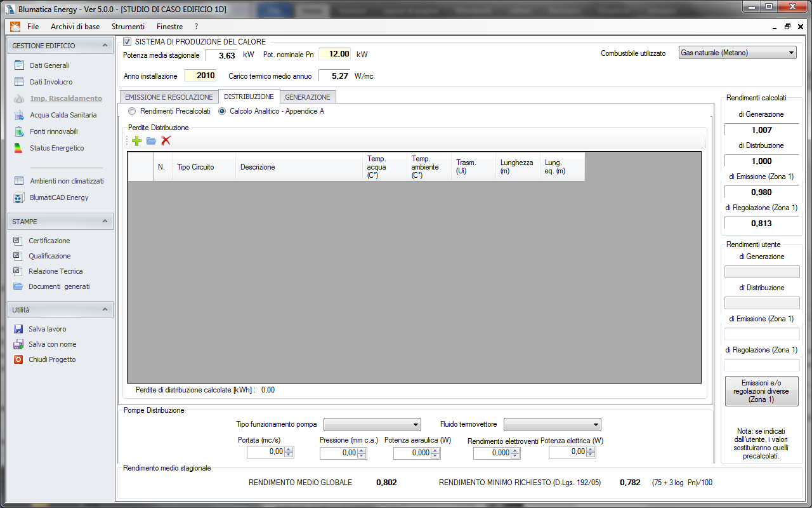Click Chiudi Progetto red icon

coord(18,359)
